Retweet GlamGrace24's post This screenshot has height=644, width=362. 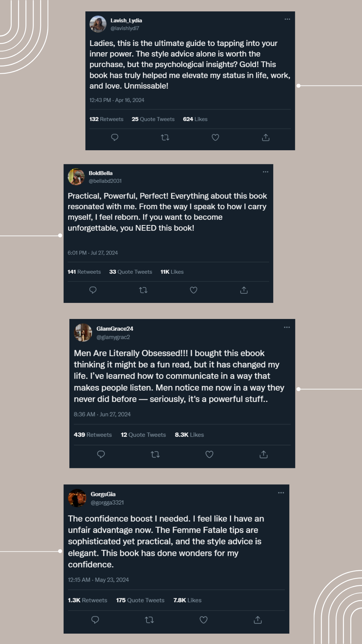[155, 454]
